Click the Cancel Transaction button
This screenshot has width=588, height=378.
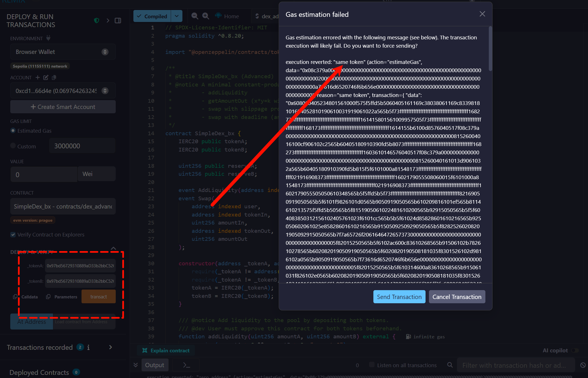[457, 297]
